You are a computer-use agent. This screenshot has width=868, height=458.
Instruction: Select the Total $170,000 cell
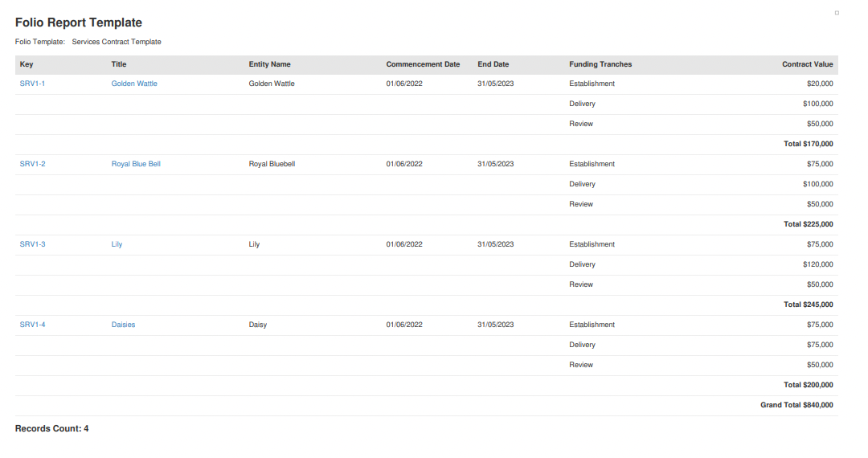click(x=809, y=144)
